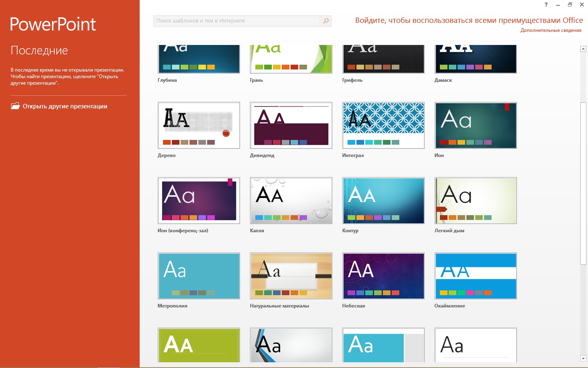Pick the Дамаск theme thumbnail
This screenshot has height=368, width=588.
[476, 59]
